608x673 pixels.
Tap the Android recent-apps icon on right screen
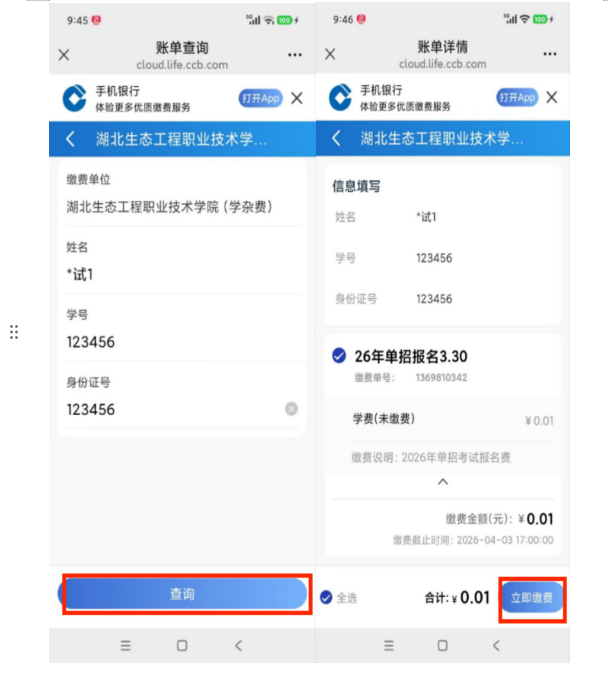tap(389, 645)
